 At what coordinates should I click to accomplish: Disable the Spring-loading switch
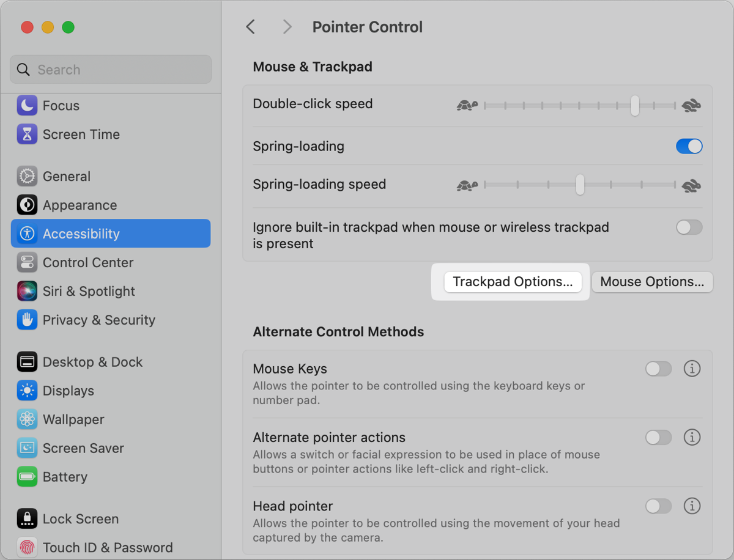point(689,147)
